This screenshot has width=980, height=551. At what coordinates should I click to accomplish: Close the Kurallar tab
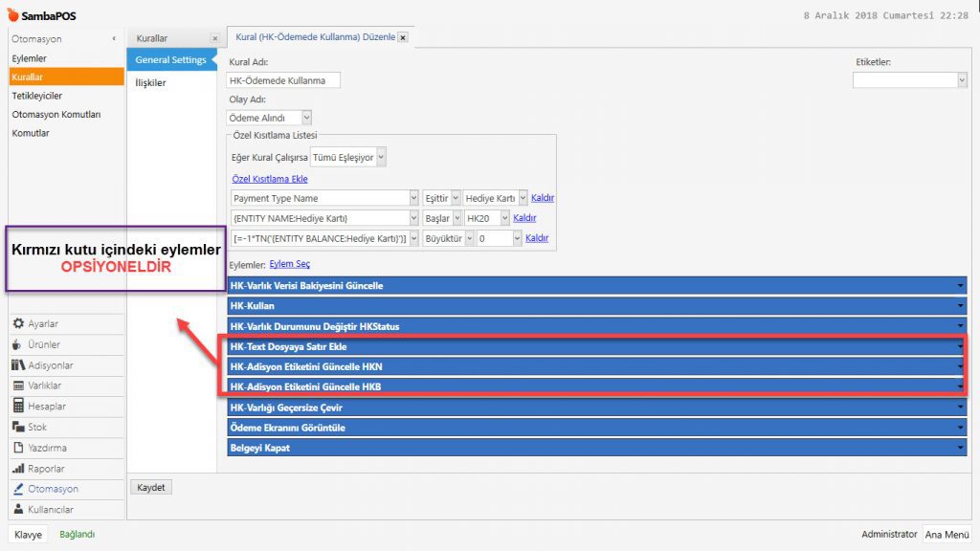214,38
